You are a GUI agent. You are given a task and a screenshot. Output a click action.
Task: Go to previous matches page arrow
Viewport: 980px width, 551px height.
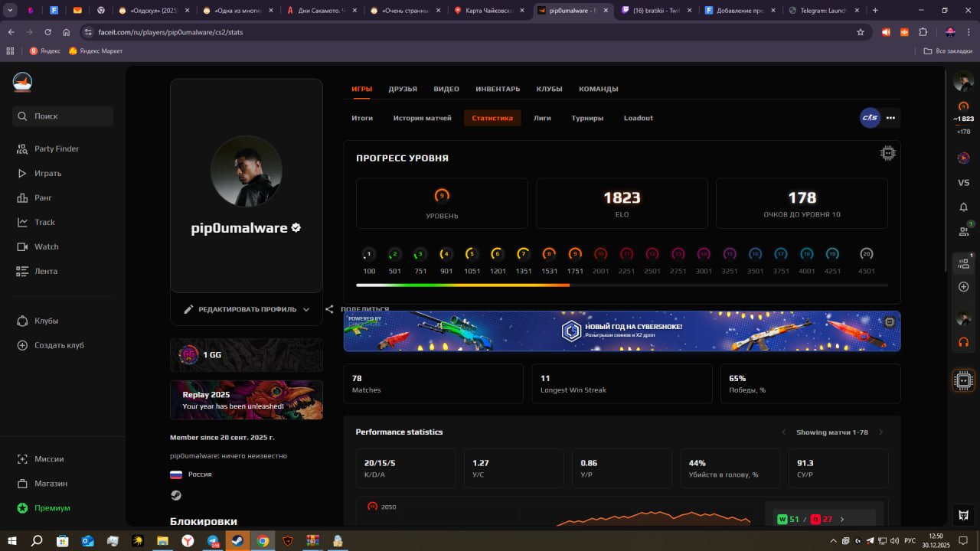pyautogui.click(x=783, y=432)
